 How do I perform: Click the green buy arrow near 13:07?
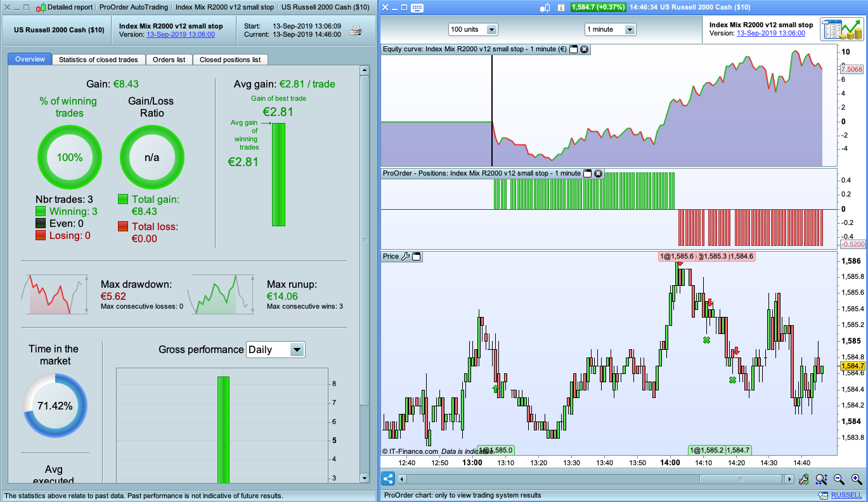496,388
